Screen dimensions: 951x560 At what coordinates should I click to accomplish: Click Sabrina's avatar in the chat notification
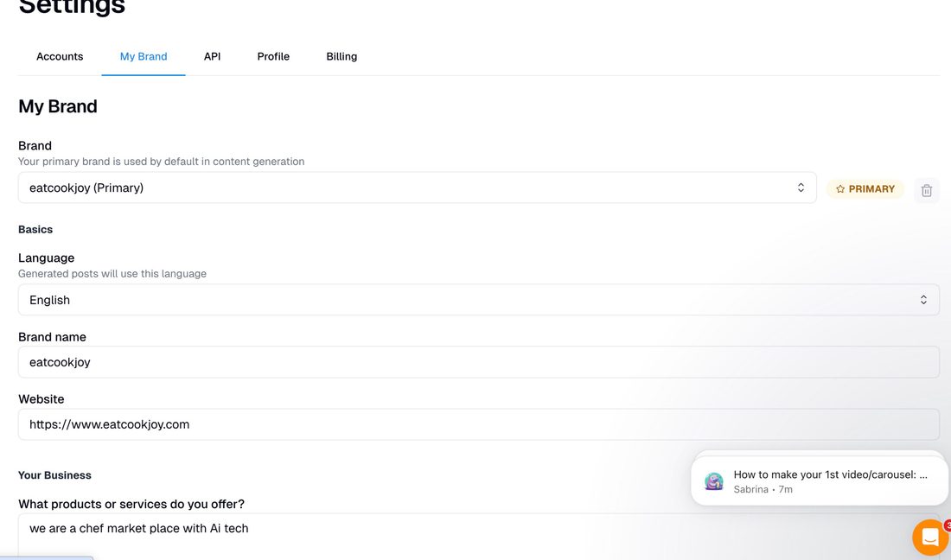(714, 481)
